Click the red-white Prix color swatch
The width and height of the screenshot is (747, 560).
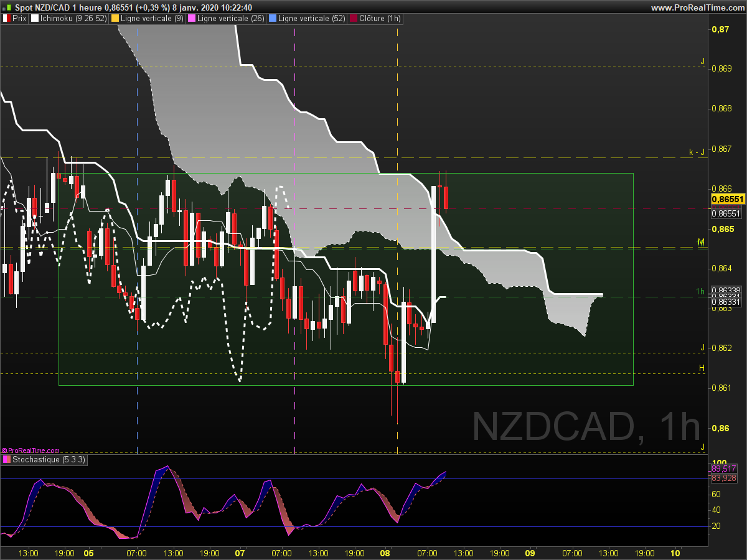pyautogui.click(x=6, y=19)
